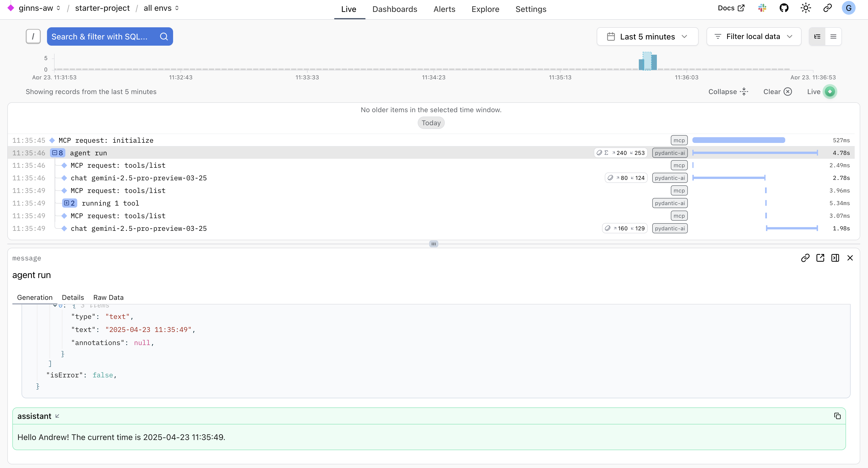Switch to the Raw Data tab
This screenshot has height=468, width=868.
tap(108, 297)
